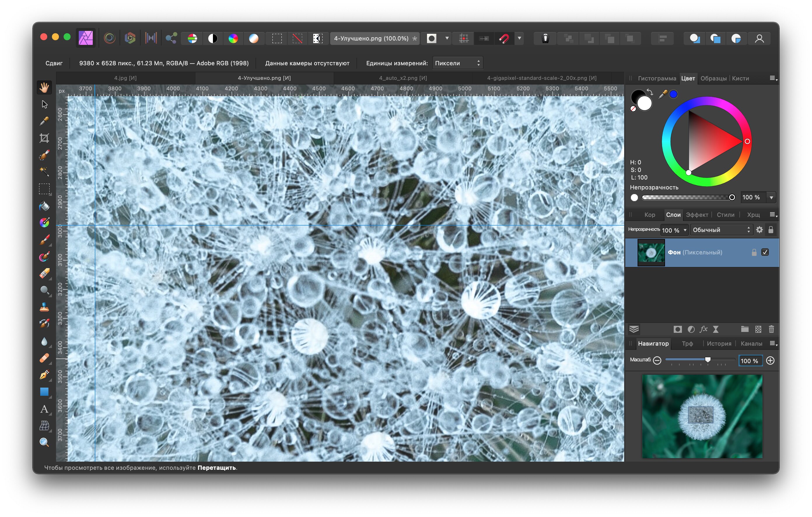Toggle Quick Mask in the top toolbar

(432, 38)
